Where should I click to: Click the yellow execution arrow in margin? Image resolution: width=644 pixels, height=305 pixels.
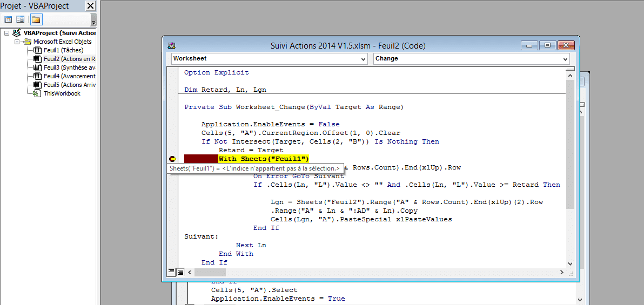[x=172, y=159]
